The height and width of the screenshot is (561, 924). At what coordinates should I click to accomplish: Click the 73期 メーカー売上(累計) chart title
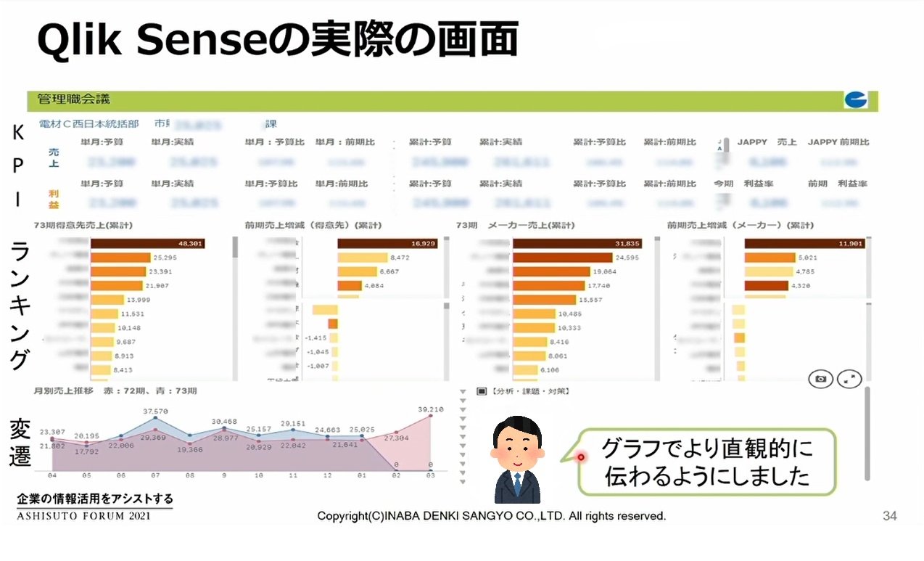[x=515, y=226]
